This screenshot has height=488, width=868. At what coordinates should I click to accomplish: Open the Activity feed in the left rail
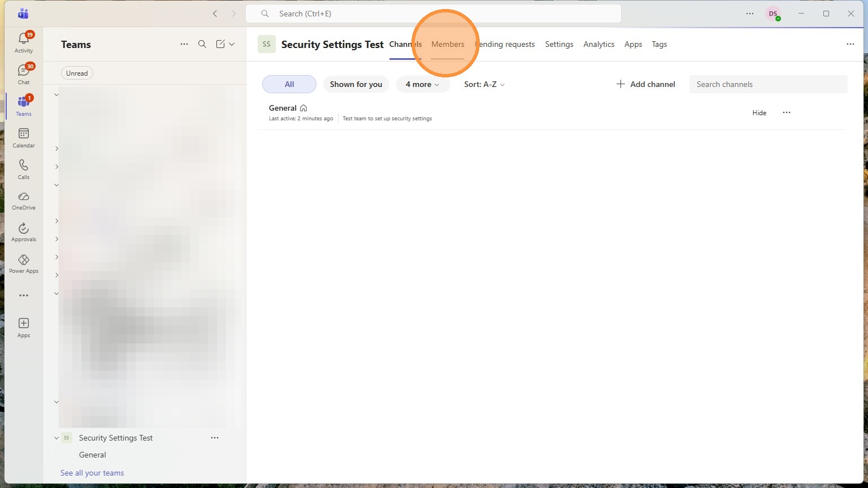pos(24,42)
